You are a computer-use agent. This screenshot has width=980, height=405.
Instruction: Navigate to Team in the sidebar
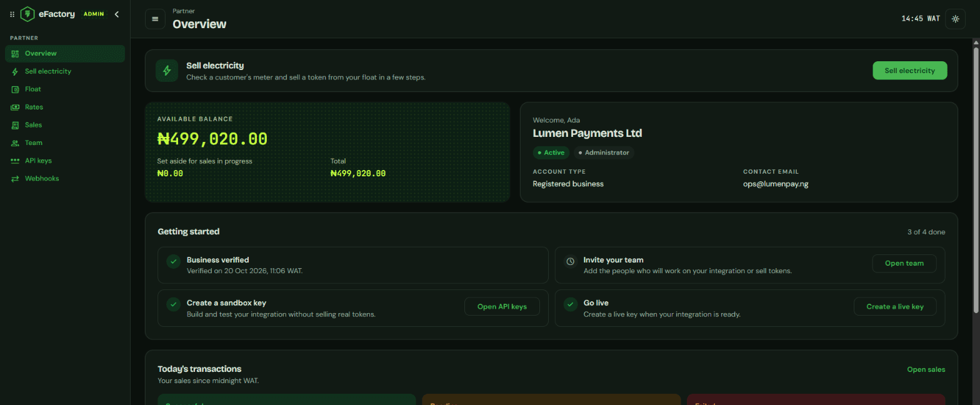point(65,143)
